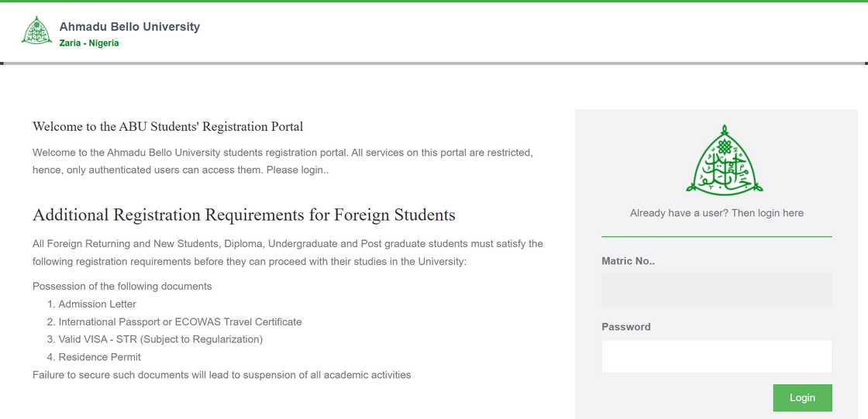Click the welcome paragraph about authenticated users

(x=282, y=161)
